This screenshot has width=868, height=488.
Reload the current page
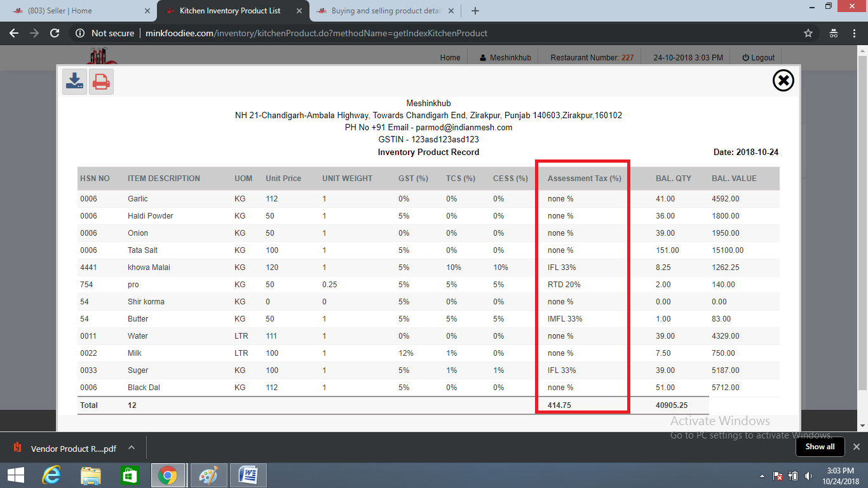click(x=55, y=33)
